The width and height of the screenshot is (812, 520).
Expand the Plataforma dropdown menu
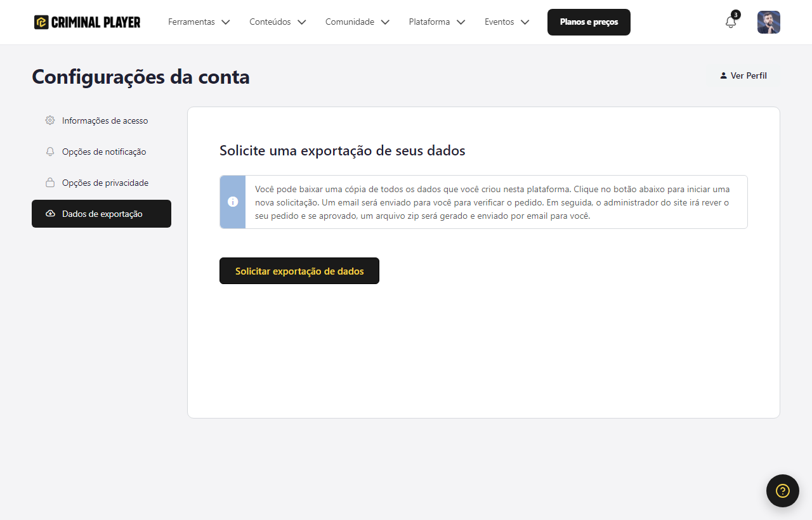point(437,22)
